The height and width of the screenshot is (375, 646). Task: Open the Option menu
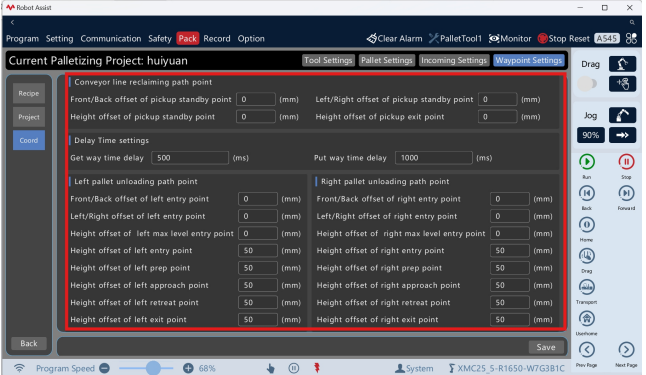tap(251, 39)
